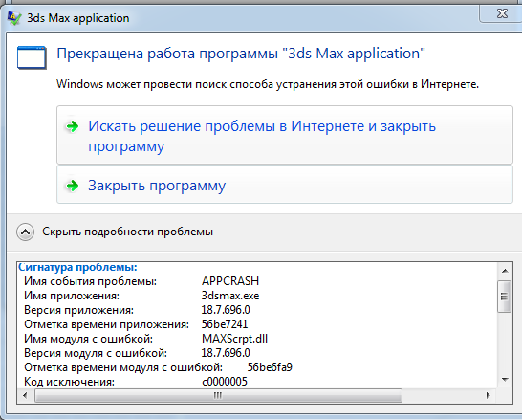
Task: Collapse details with the round chevron button
Action: (25, 232)
